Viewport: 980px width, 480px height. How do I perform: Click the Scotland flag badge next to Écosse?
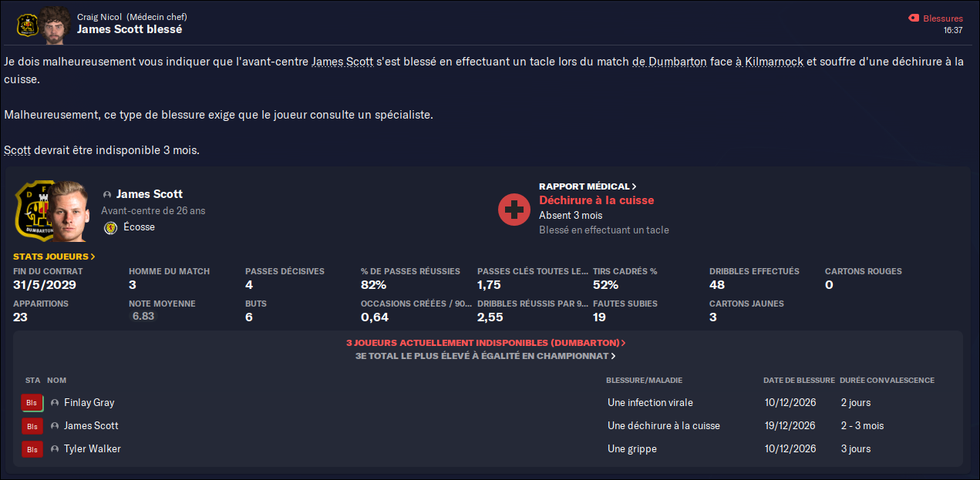pos(110,227)
